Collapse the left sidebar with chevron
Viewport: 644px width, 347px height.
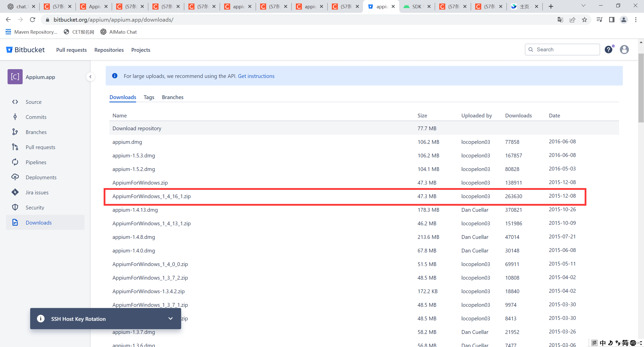(91, 77)
